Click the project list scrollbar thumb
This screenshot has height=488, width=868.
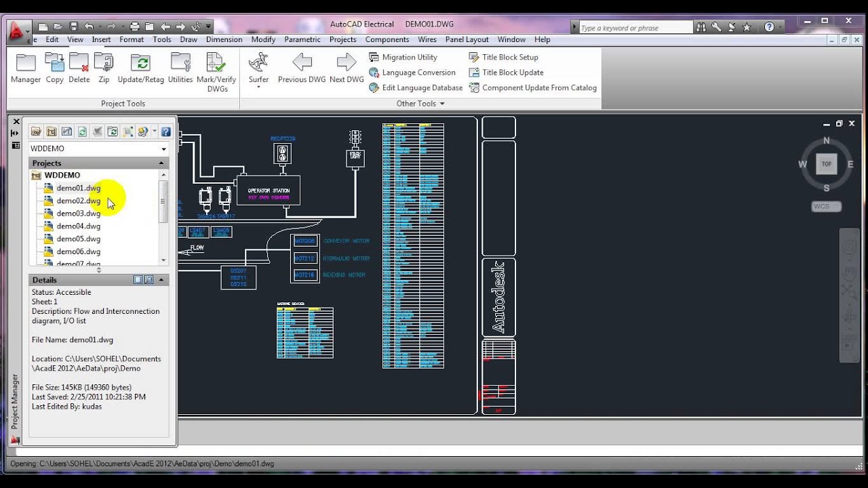click(163, 201)
